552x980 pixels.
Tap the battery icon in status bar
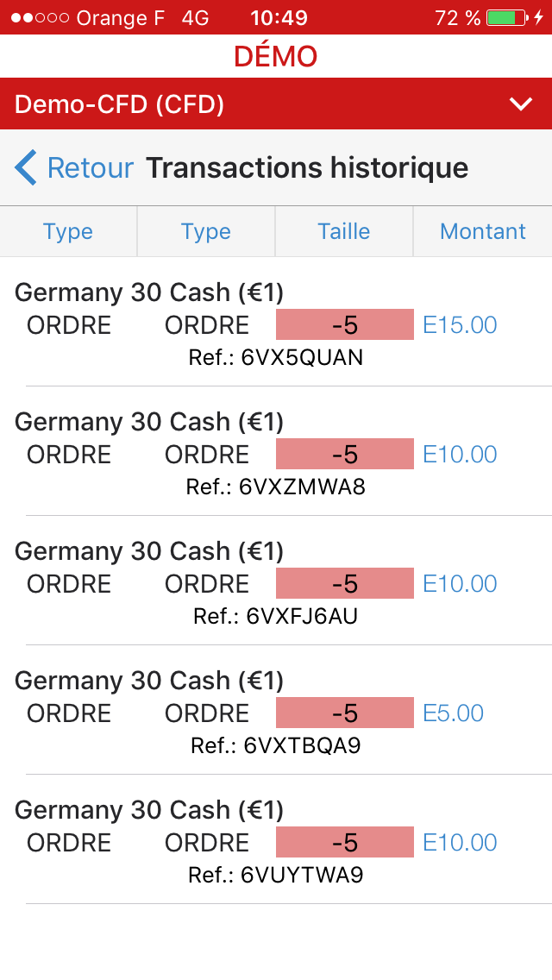506,17
